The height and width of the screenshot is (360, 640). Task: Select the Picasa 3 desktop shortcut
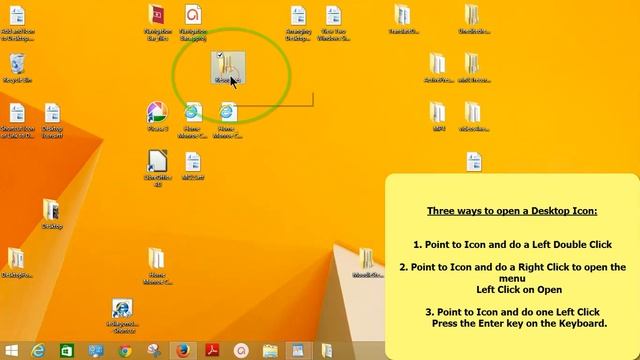coord(157,116)
